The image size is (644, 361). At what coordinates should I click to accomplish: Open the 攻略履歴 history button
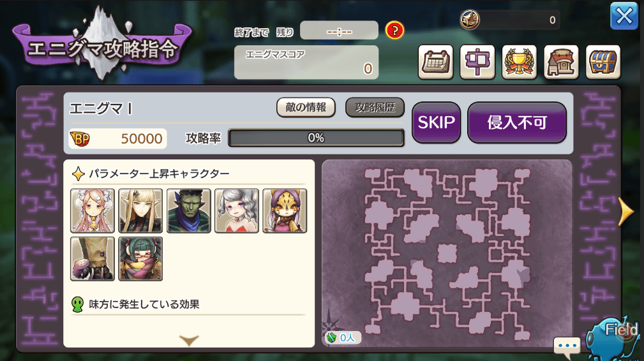375,108
